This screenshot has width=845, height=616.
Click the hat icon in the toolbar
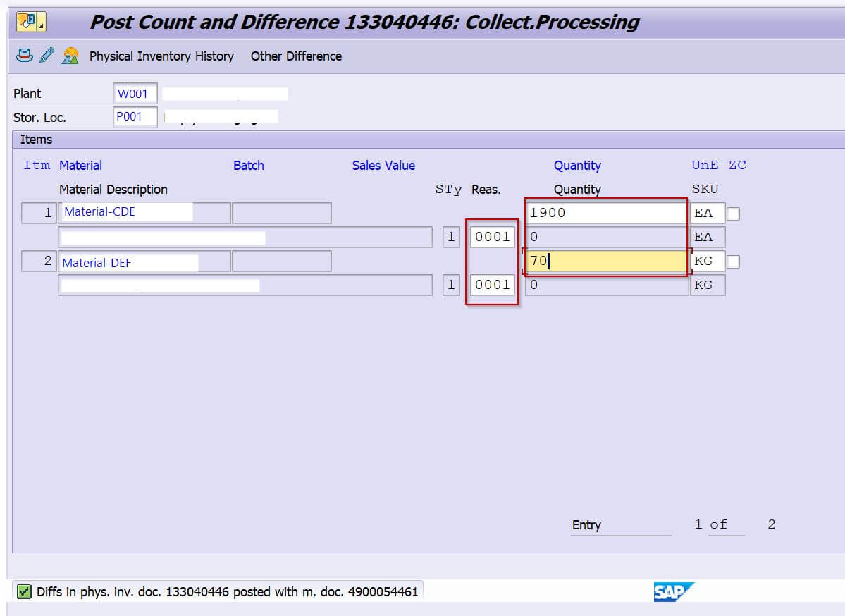coord(25,56)
